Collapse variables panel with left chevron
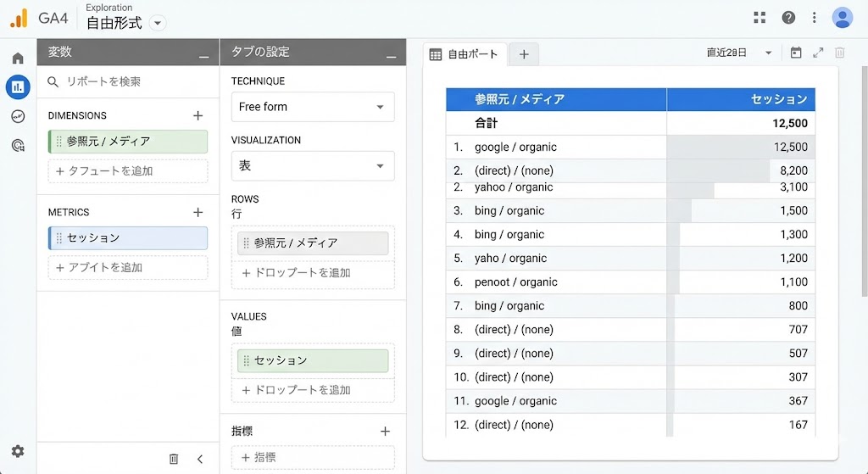The image size is (868, 474). point(200,459)
